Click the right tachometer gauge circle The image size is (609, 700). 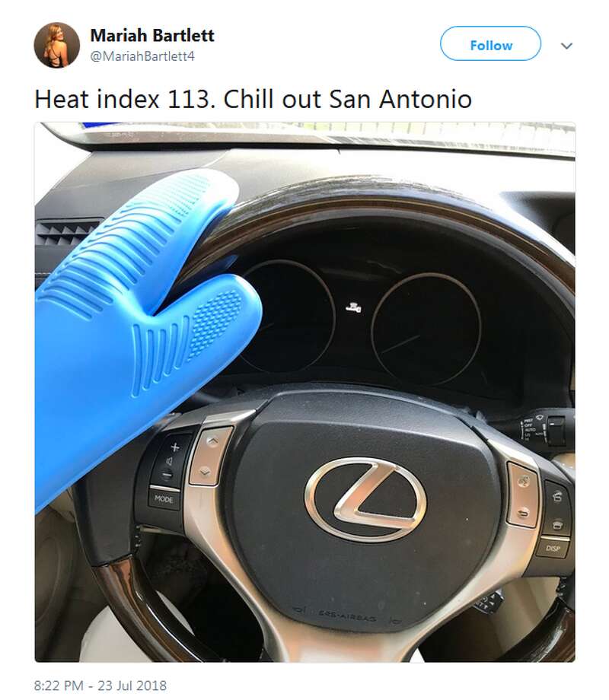pos(426,329)
